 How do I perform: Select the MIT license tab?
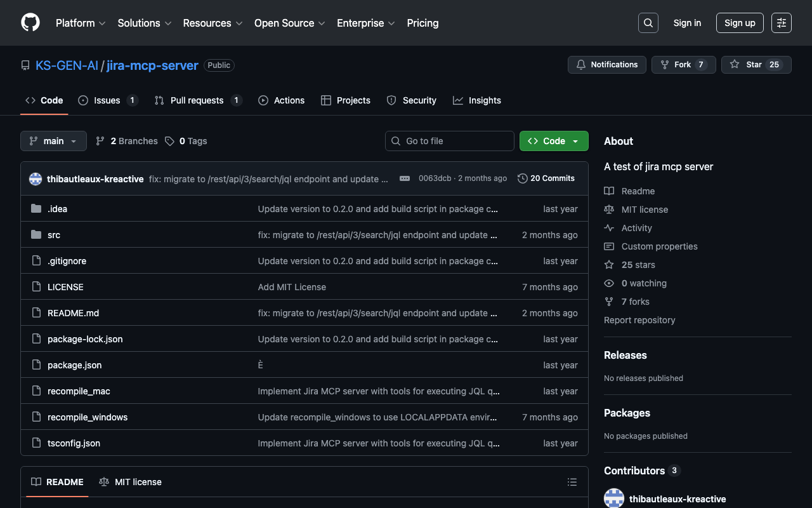click(131, 482)
